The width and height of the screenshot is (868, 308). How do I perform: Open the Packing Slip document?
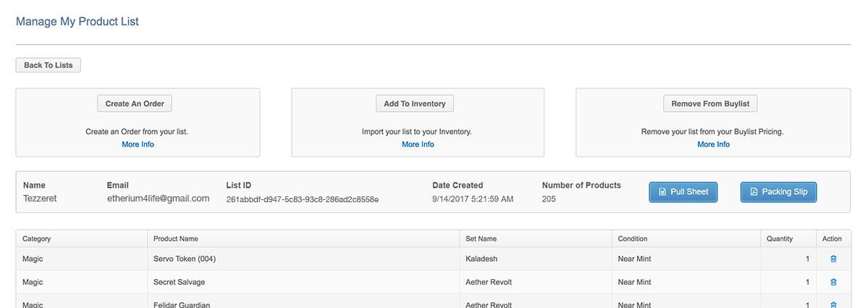(778, 192)
